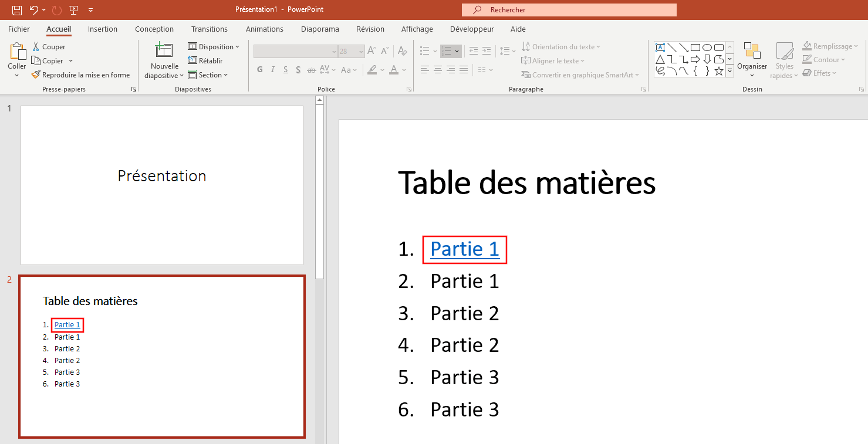
Task: Apply the red font color
Action: pos(394,70)
